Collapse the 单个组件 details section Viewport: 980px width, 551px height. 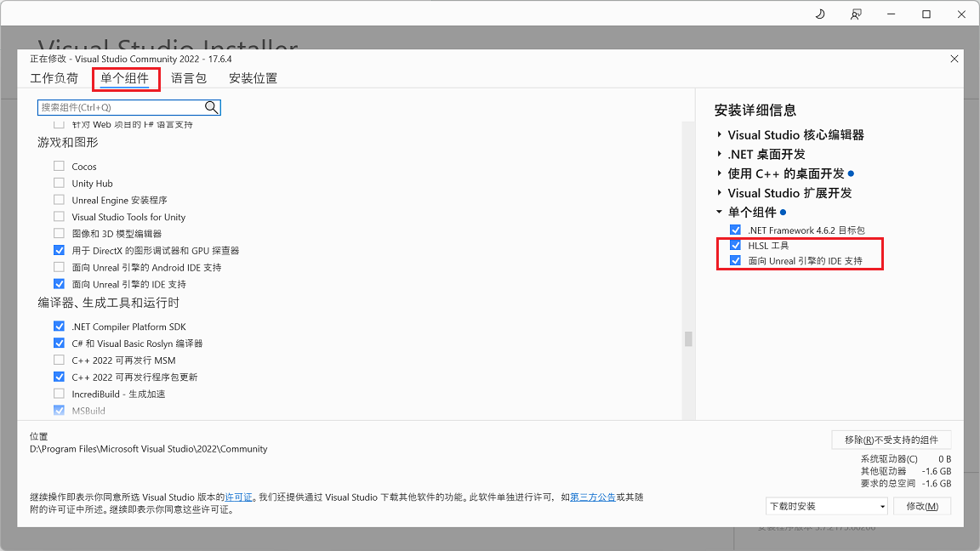point(720,212)
